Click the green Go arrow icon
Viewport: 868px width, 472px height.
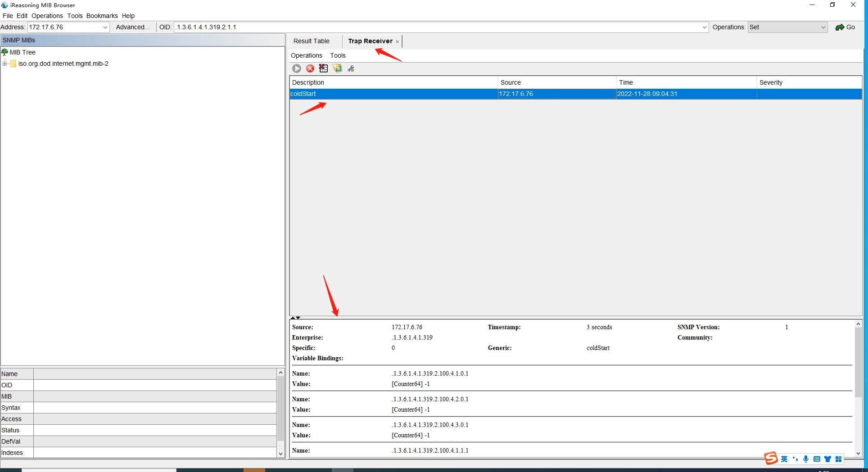840,27
